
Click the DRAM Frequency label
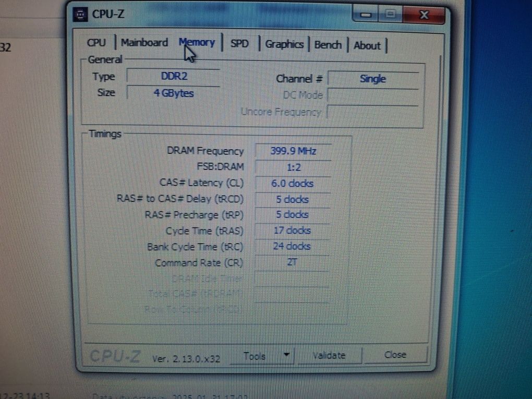click(x=205, y=151)
